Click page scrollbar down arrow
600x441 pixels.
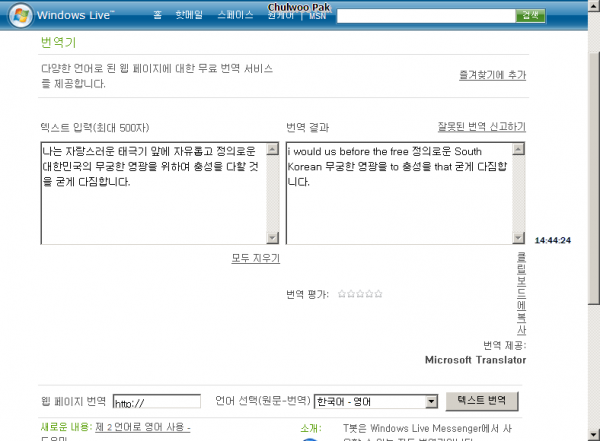[x=594, y=435]
